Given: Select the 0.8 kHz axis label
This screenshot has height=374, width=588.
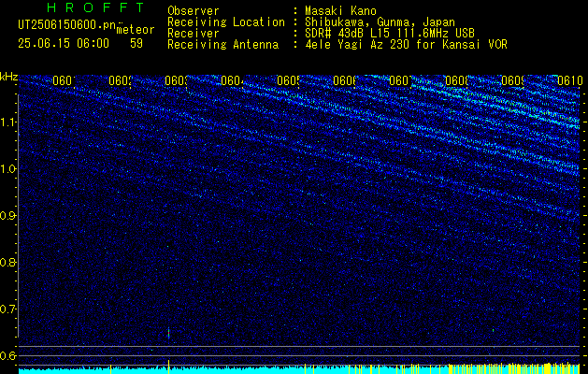Looking at the screenshot, I should click(x=7, y=262).
